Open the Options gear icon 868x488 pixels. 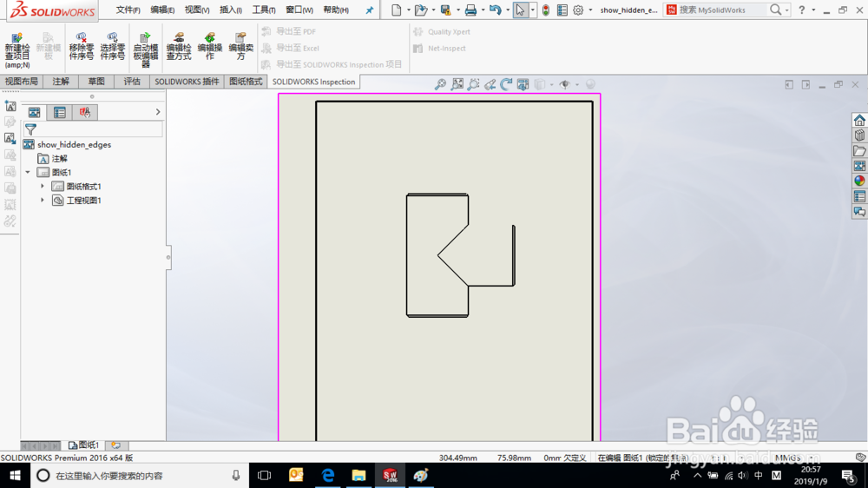pos(578,10)
